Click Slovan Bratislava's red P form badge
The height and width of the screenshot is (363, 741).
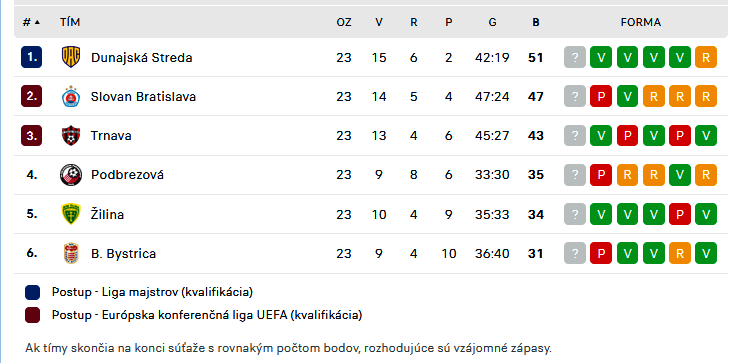(x=601, y=96)
